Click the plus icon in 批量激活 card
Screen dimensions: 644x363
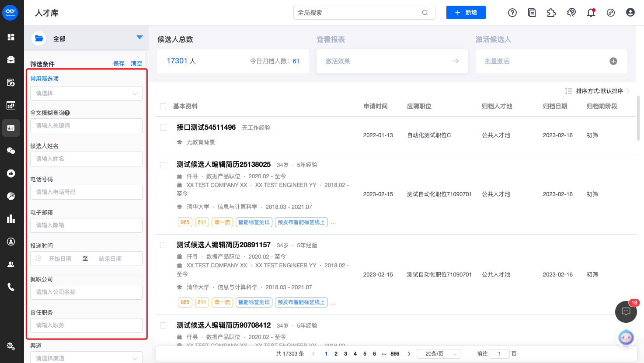[x=613, y=61]
